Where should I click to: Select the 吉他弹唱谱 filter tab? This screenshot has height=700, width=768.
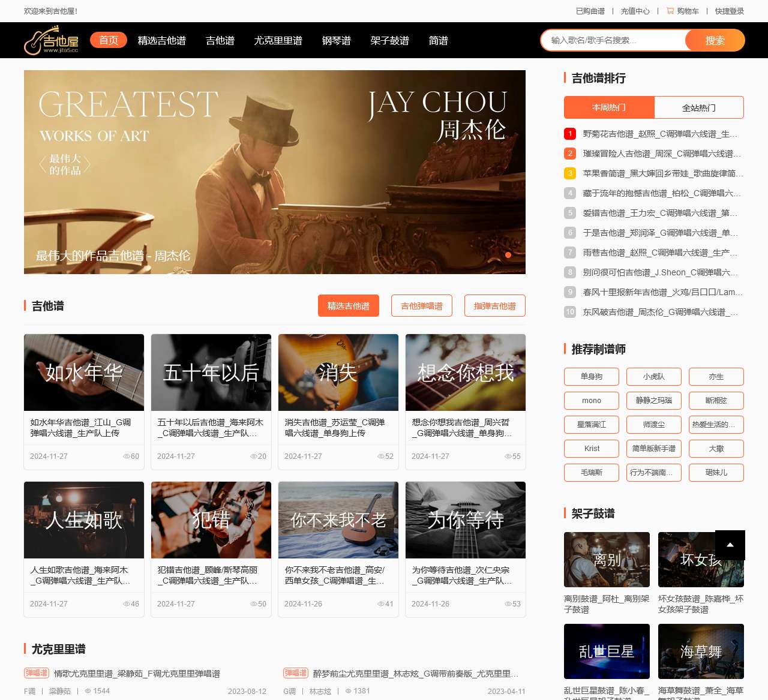[x=422, y=305]
